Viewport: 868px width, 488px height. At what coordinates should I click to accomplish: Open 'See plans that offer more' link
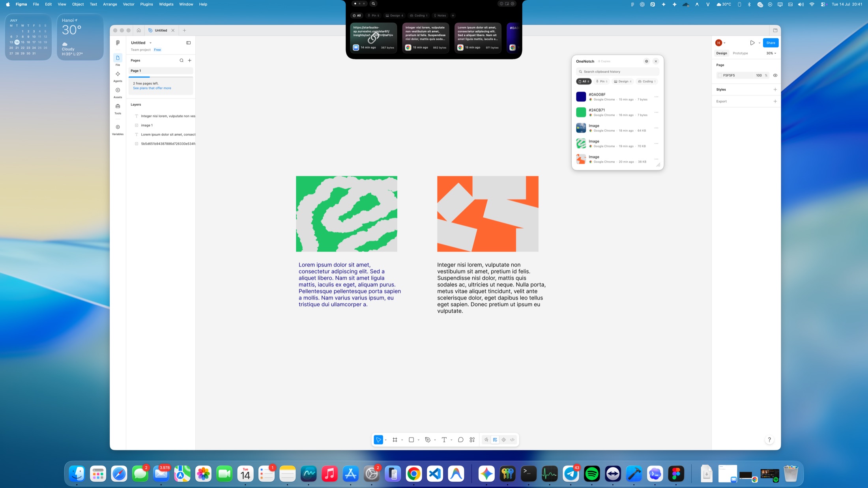(x=152, y=88)
